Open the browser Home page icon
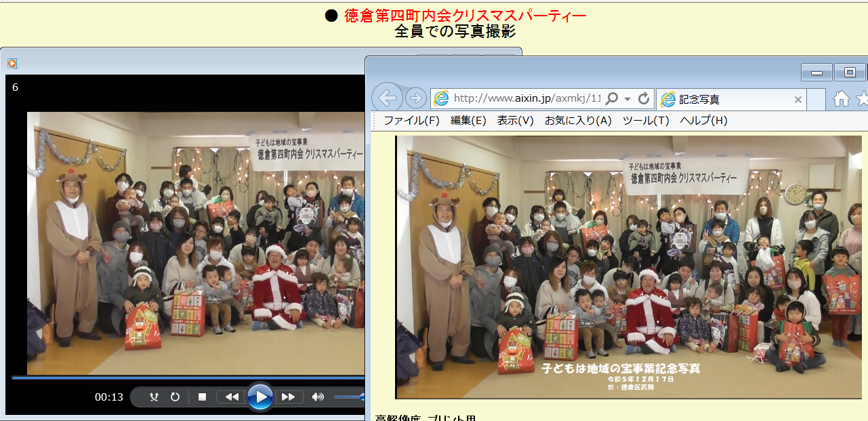Viewport: 868px width, 421px height. tap(841, 99)
